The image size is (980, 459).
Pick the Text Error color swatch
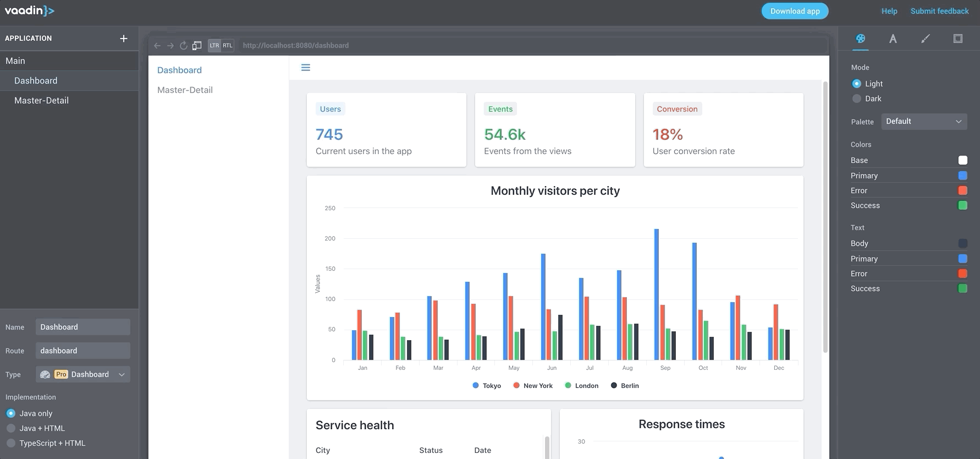[x=963, y=274]
